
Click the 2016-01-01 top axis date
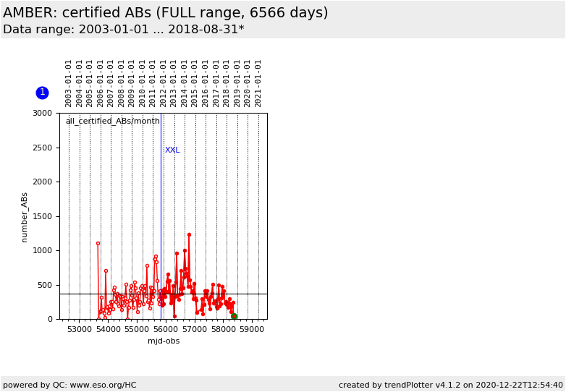206,83
